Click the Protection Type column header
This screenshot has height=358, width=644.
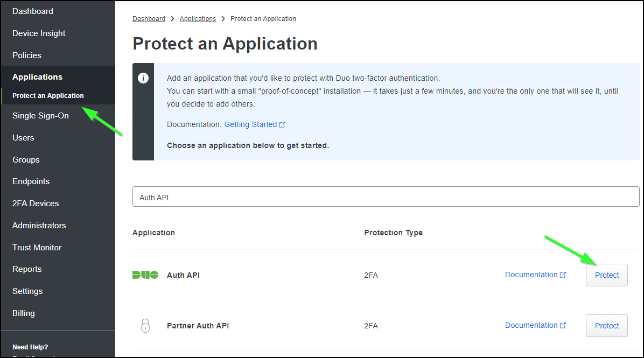pyautogui.click(x=394, y=233)
